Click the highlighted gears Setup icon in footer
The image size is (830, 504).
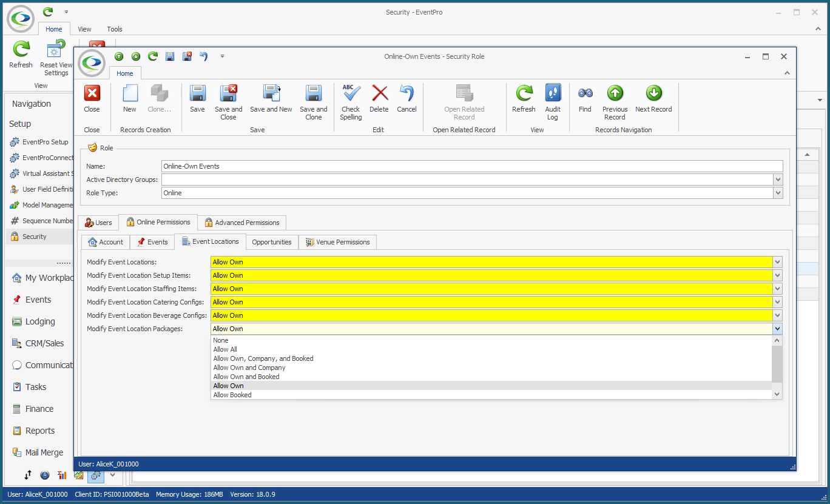[95, 475]
